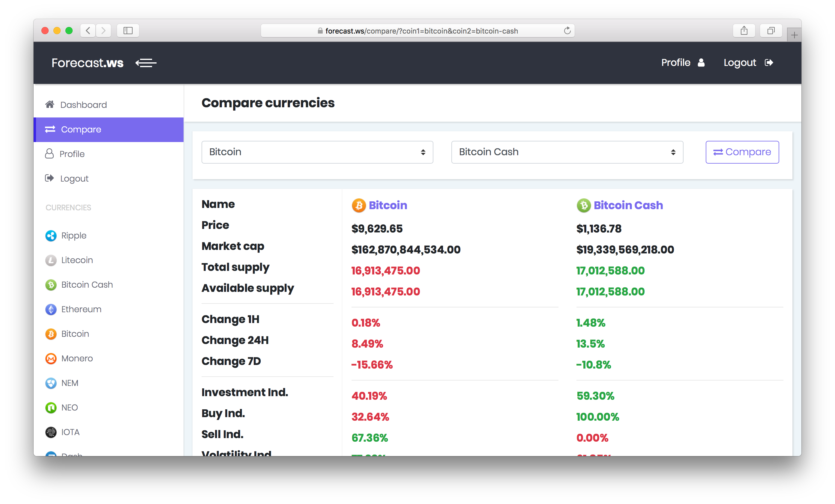
Task: Click the Bitcoin Cash price $1,136.78
Action: [599, 229]
